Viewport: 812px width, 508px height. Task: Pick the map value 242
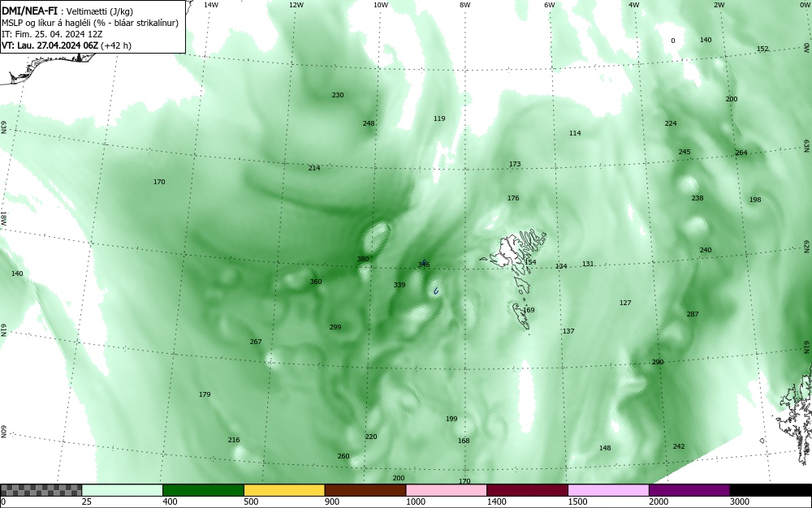679,446
